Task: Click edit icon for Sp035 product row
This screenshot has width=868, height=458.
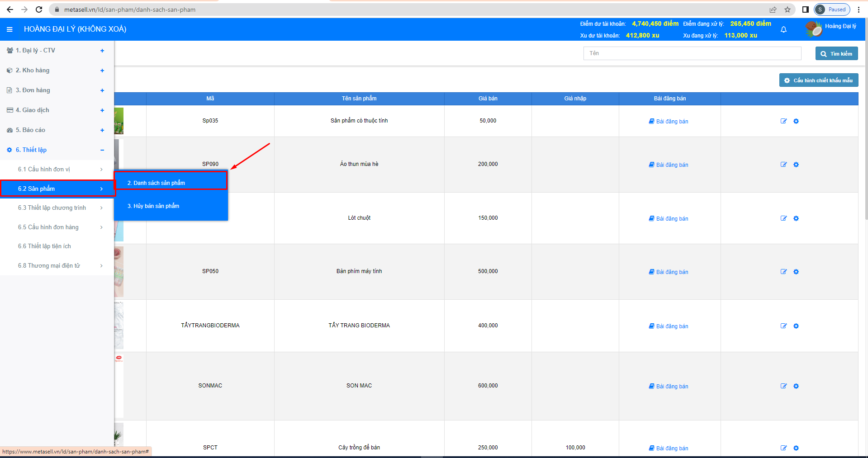Action: point(783,121)
